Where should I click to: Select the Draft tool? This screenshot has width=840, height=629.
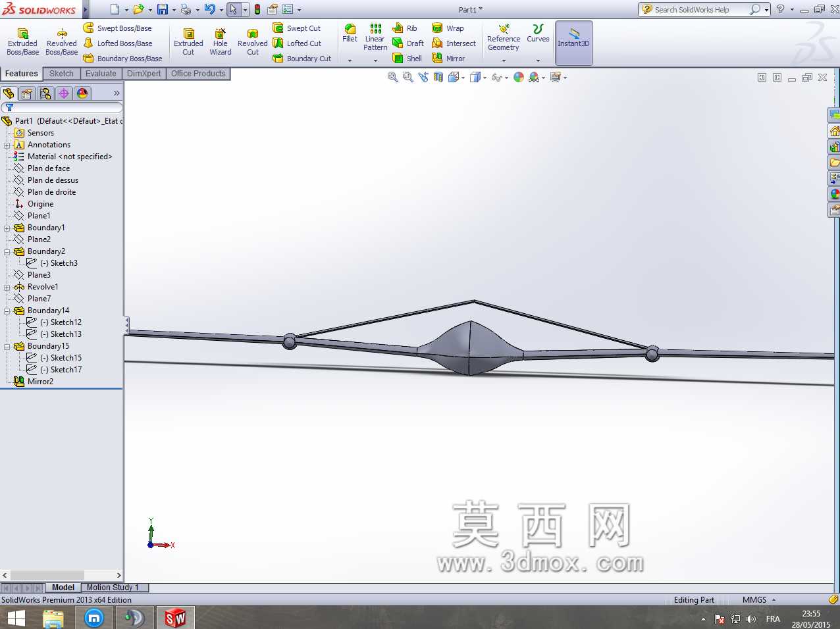[408, 43]
